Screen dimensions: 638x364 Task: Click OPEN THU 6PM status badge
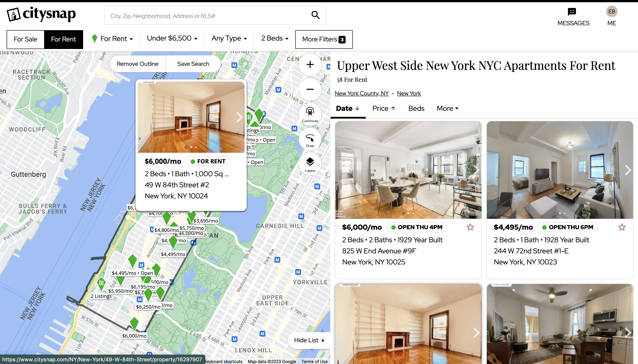(568, 227)
